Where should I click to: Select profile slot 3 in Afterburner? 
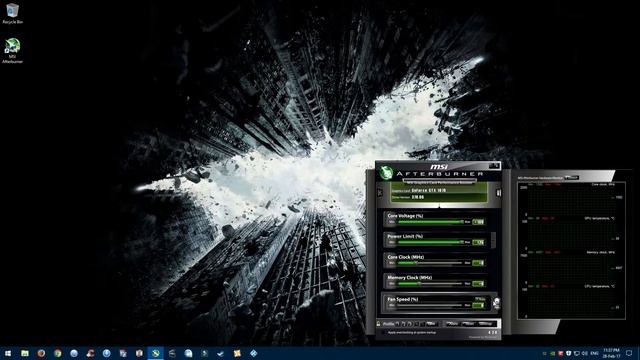point(410,324)
